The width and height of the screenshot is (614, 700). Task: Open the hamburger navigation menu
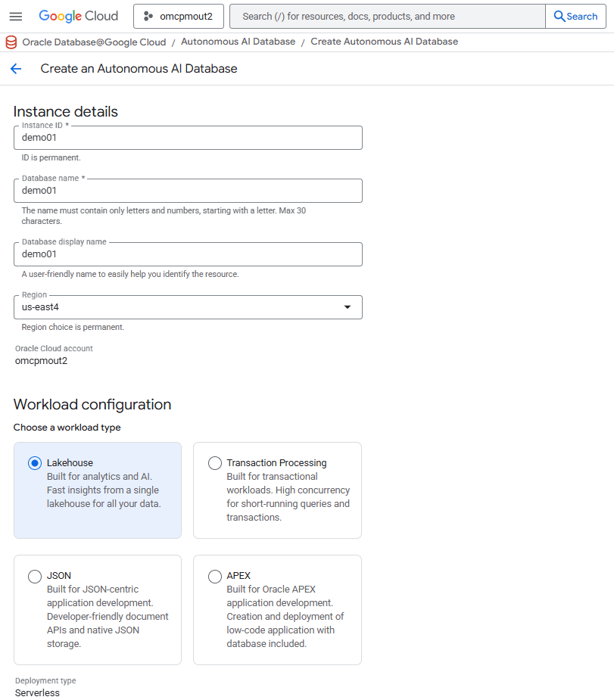tap(16, 17)
